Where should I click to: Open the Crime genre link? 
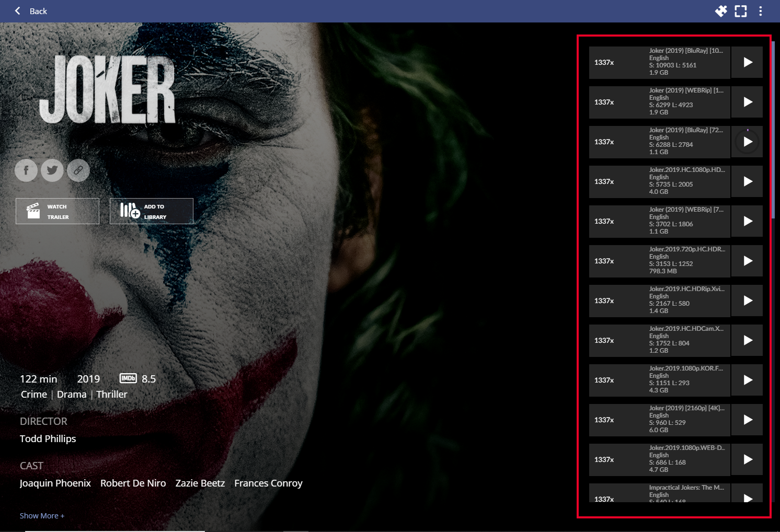pyautogui.click(x=34, y=394)
